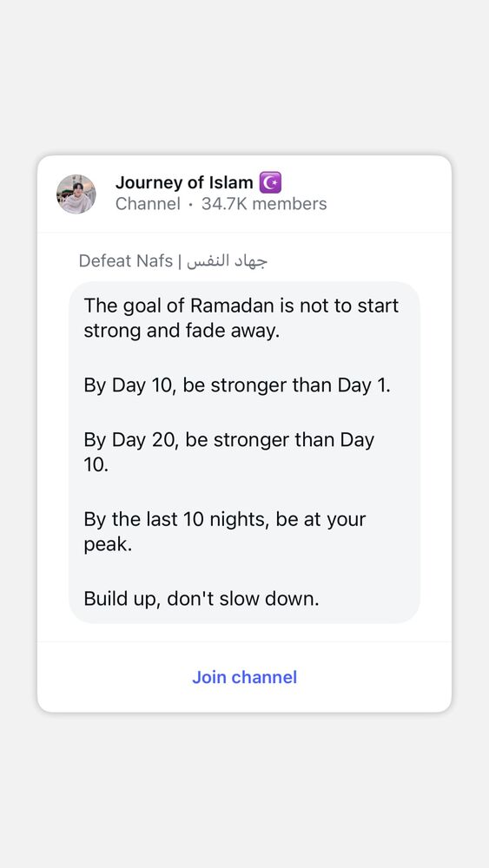
Task: Click the 34.7K members count
Action: 264,204
